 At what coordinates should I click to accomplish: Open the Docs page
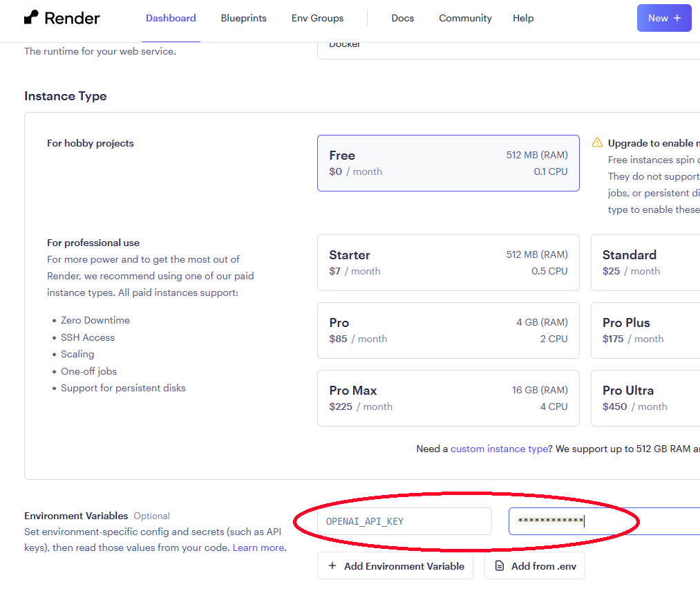402,18
